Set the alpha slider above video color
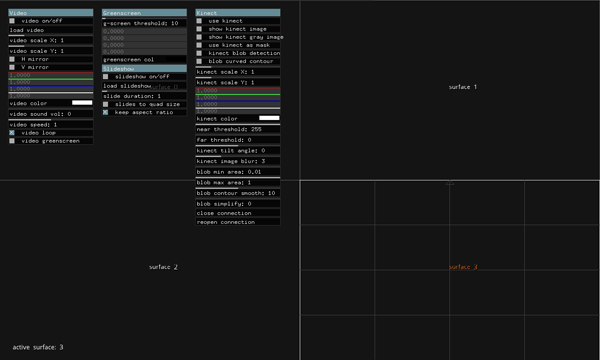This screenshot has height=360, width=600. tap(51, 96)
